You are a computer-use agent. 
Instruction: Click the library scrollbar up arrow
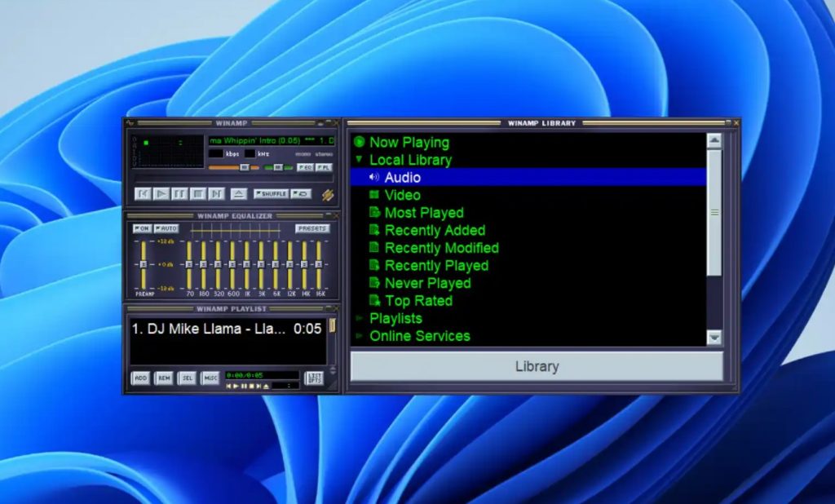[714, 140]
